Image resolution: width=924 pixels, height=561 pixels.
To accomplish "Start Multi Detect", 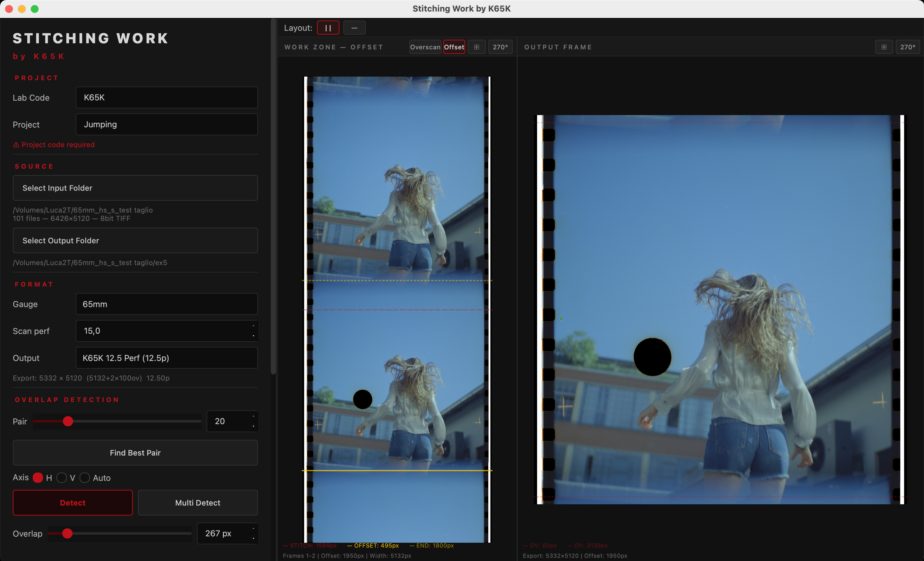I will pos(198,503).
